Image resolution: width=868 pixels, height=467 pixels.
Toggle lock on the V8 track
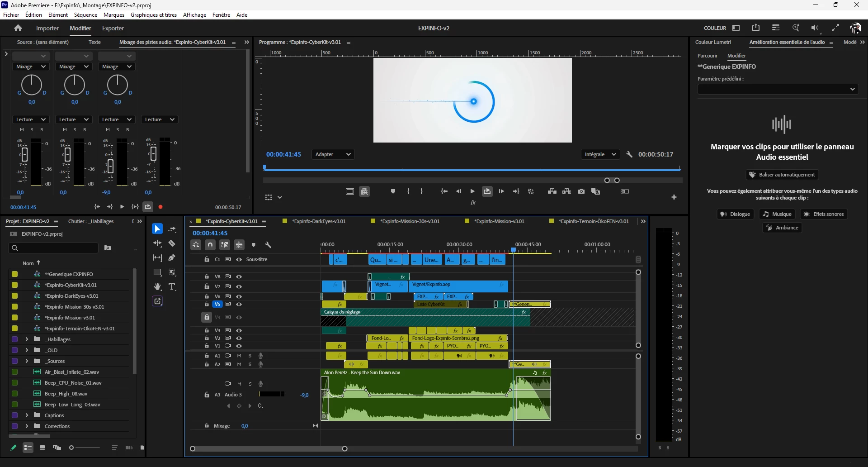(x=207, y=276)
